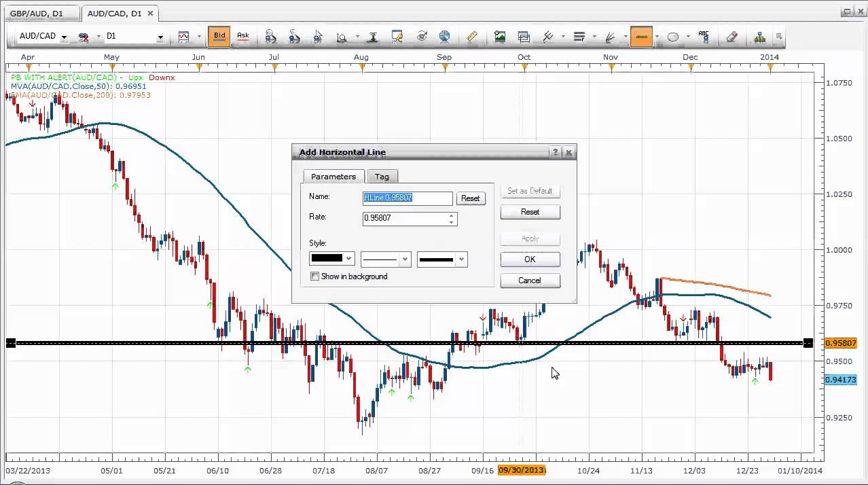
Task: Click the globe icon in toolbar
Action: click(x=445, y=37)
